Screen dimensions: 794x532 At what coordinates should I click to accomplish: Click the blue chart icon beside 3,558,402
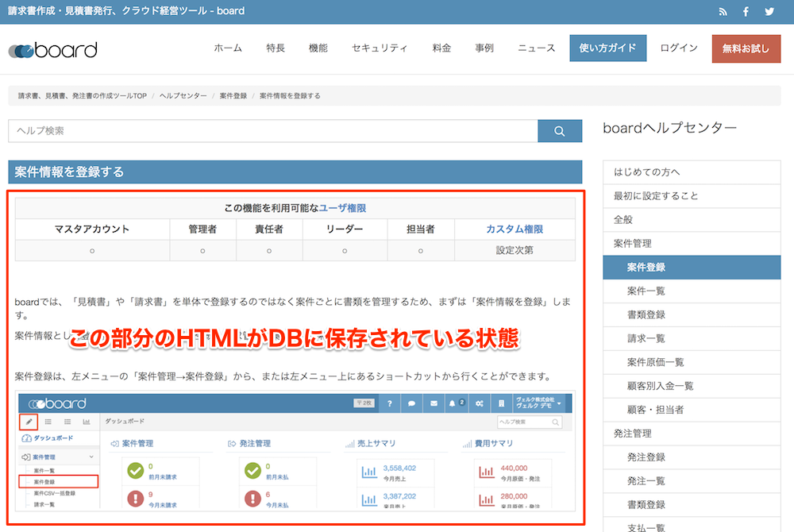click(x=369, y=472)
